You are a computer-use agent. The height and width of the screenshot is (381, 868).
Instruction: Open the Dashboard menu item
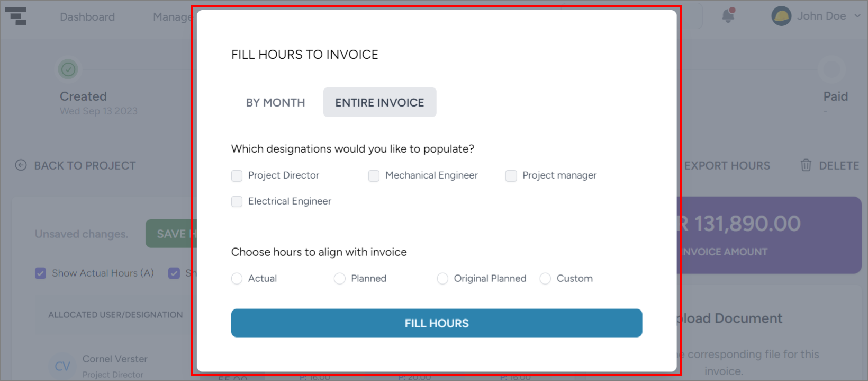[87, 16]
